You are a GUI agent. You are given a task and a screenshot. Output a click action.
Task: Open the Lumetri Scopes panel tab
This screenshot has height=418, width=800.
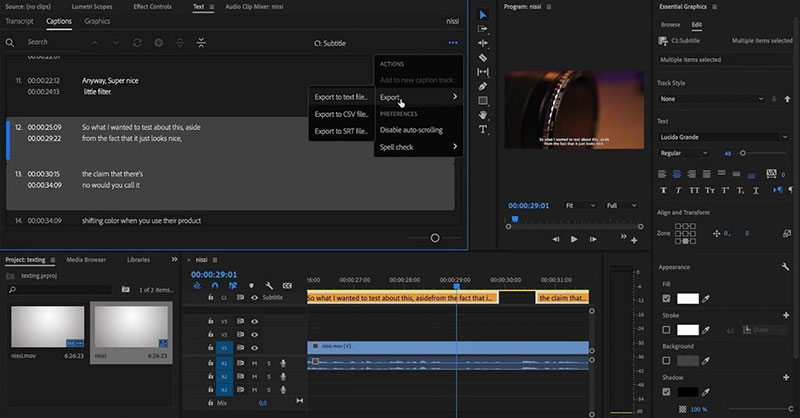(x=92, y=7)
